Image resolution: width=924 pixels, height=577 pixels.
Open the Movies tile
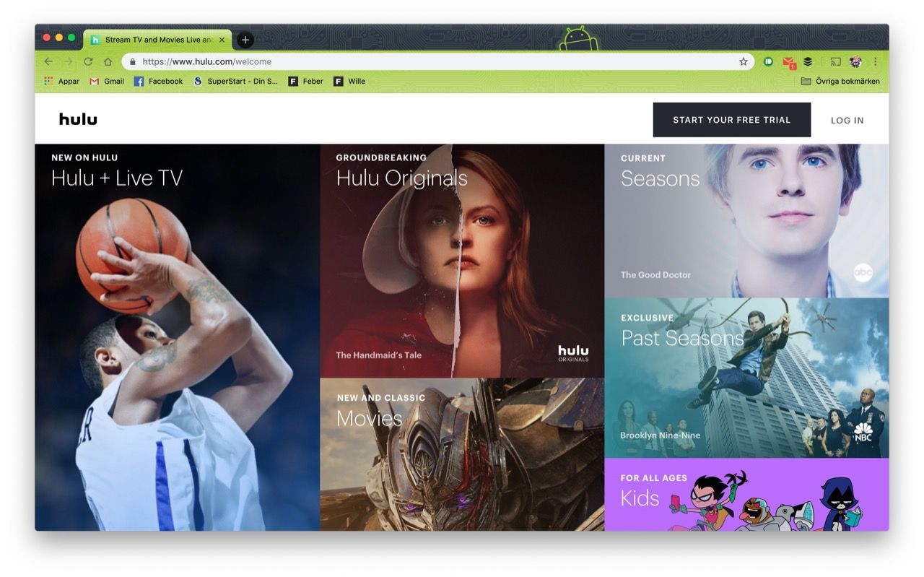point(462,454)
